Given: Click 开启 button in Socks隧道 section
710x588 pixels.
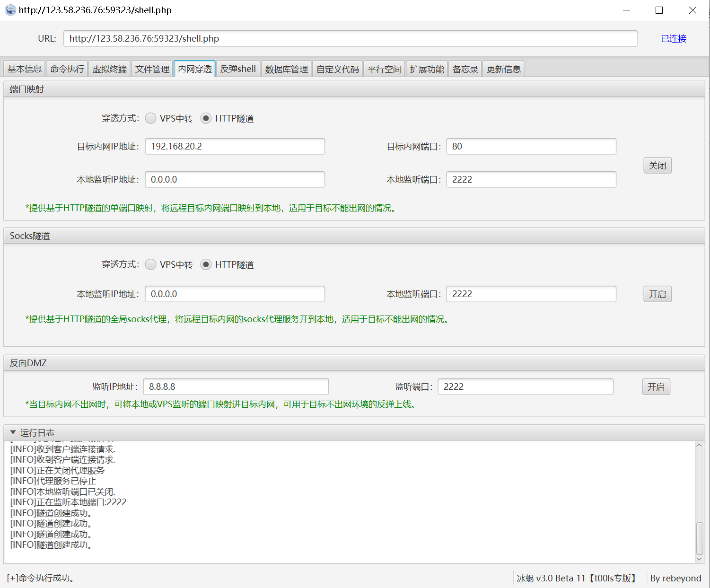Looking at the screenshot, I should tap(657, 294).
